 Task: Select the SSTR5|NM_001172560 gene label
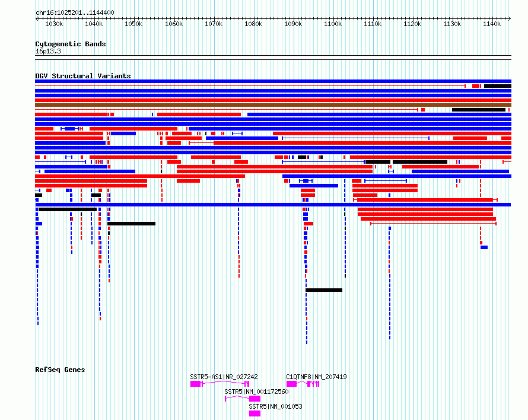(x=256, y=392)
